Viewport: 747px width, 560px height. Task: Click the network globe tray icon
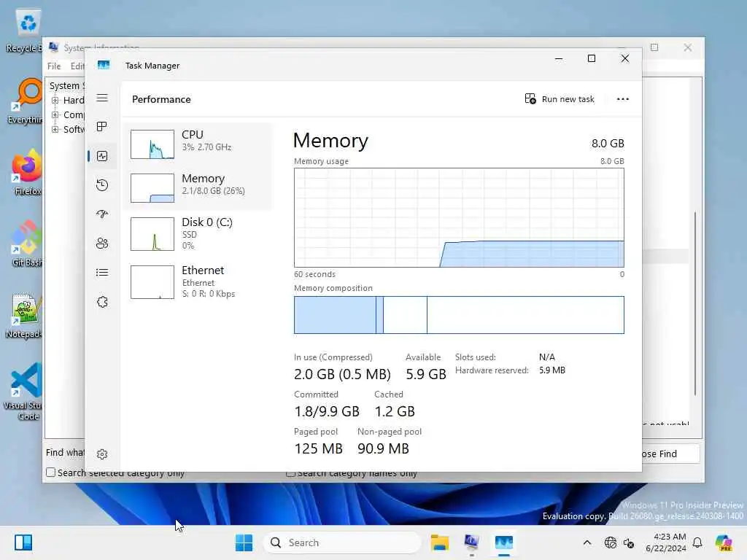[611, 542]
